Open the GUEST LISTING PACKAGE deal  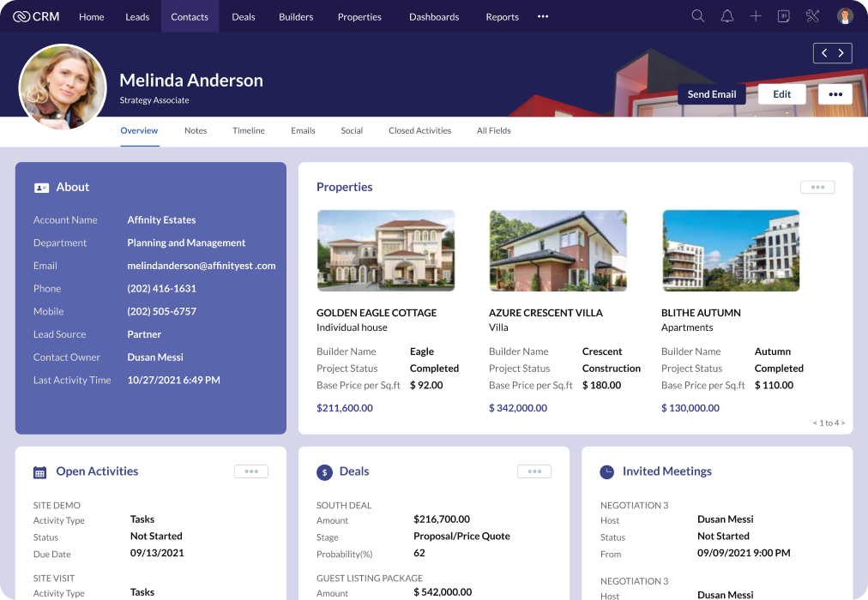tap(370, 579)
